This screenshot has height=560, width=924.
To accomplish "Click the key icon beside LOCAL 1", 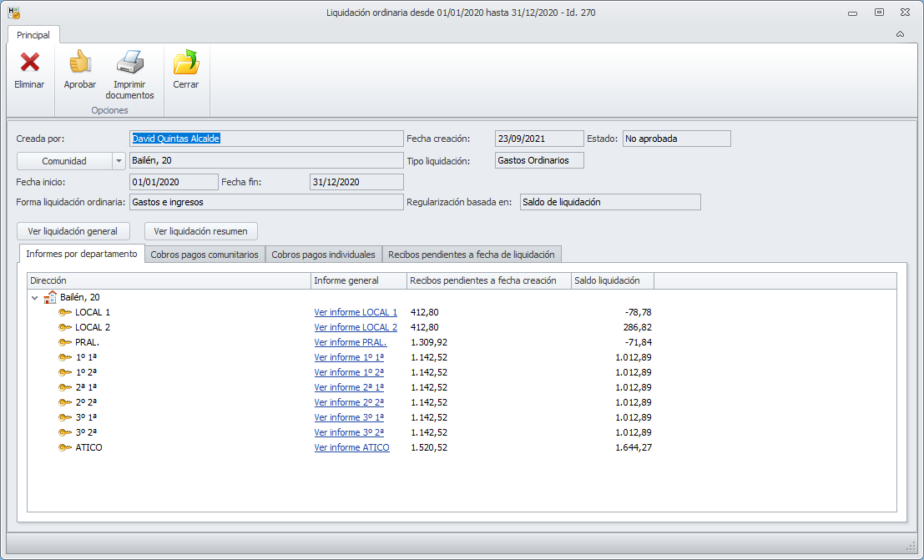I will [x=65, y=312].
